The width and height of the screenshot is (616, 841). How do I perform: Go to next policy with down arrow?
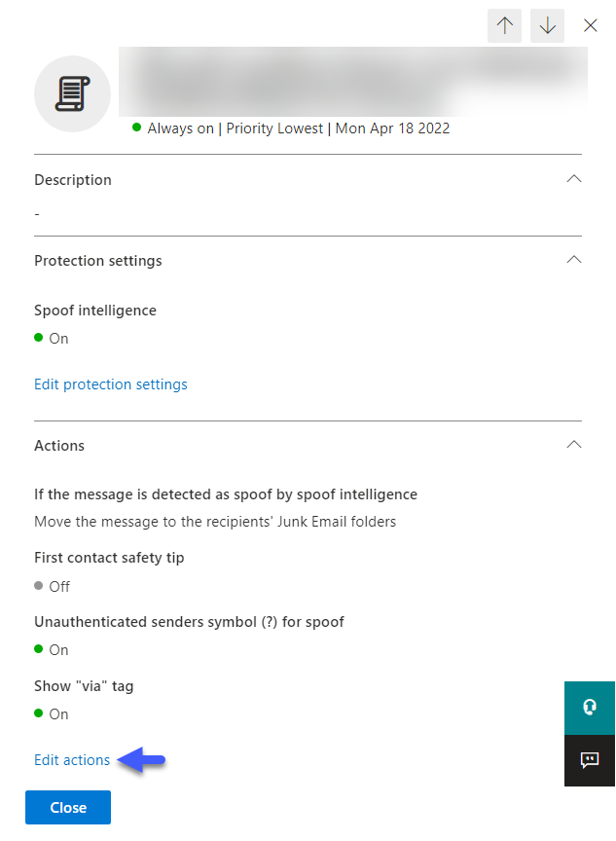pyautogui.click(x=547, y=25)
